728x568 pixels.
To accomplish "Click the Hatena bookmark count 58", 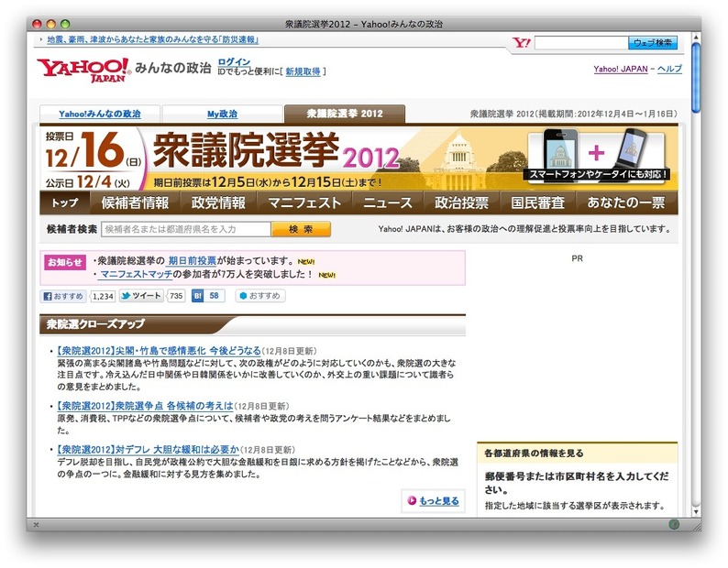I will (214, 296).
